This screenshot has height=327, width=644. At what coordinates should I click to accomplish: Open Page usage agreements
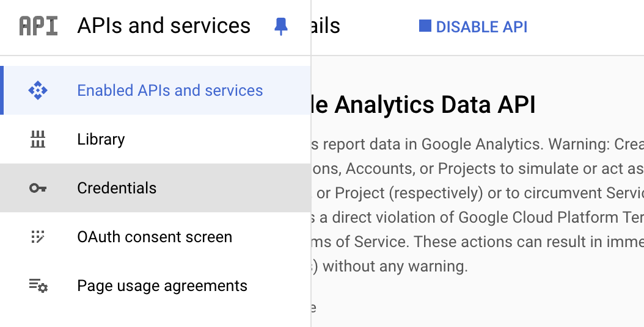pos(155,286)
